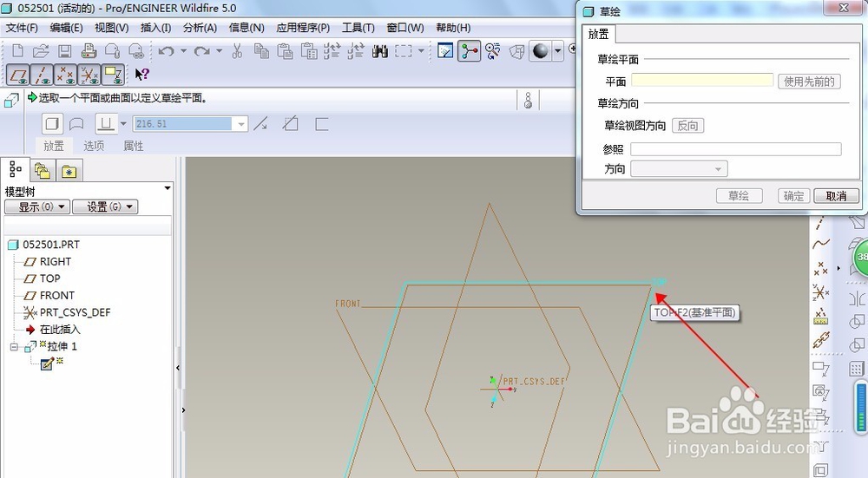Print using the printer icon
The height and width of the screenshot is (478, 868).
click(x=89, y=51)
